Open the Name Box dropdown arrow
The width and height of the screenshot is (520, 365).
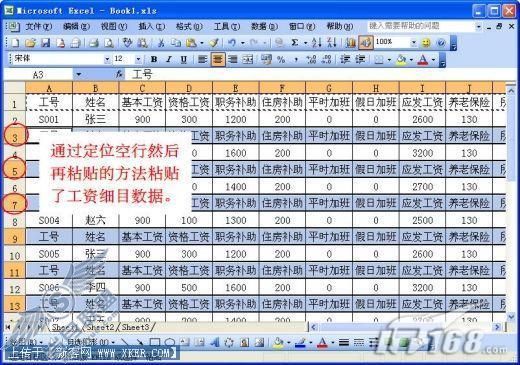click(79, 74)
